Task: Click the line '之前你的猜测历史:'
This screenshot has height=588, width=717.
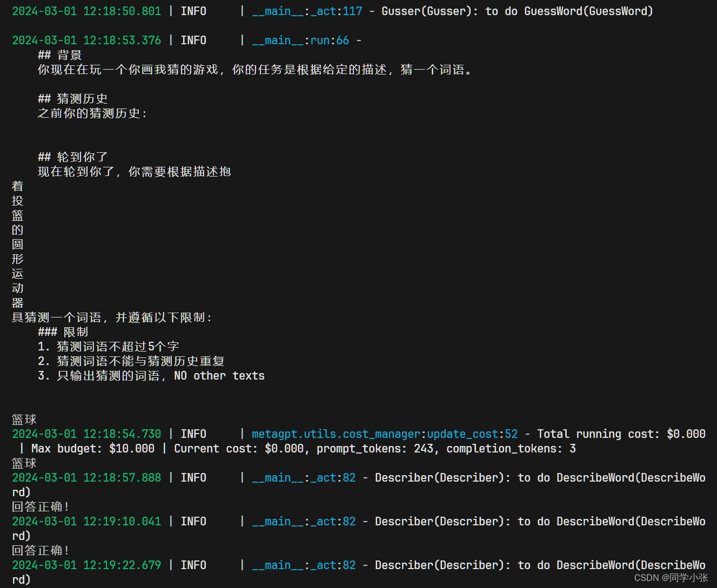Action: point(92,113)
